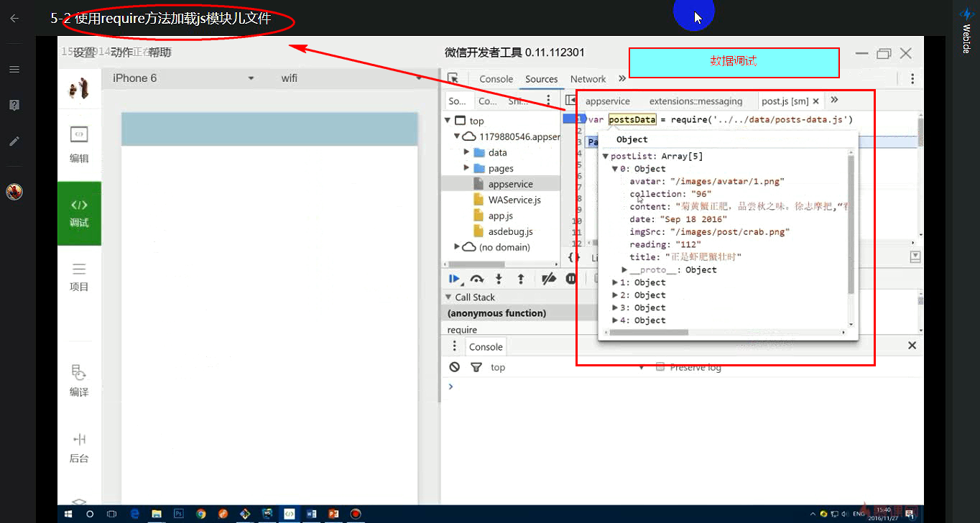Switch to the 编辑 editor view
The height and width of the screenshot is (523, 980).
pos(79,144)
